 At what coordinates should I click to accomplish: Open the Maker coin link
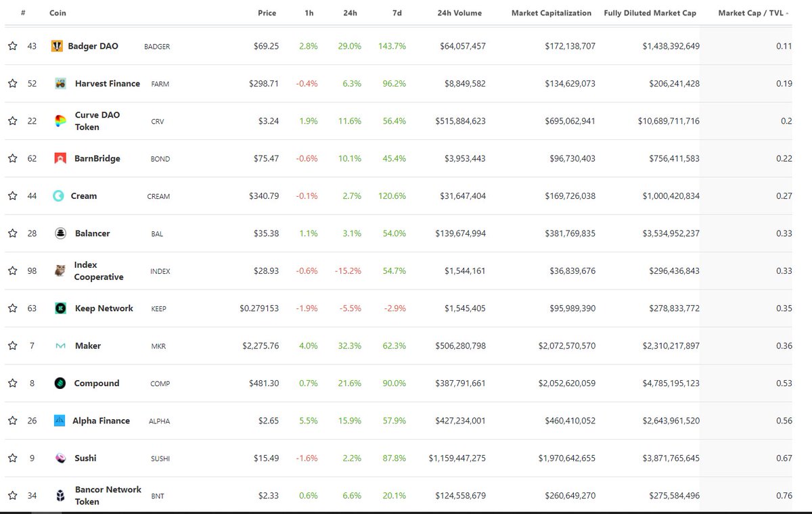click(x=88, y=346)
